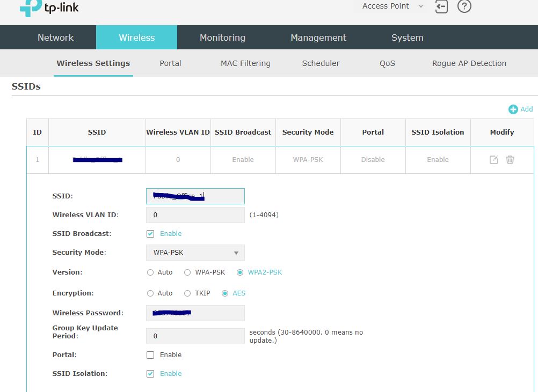Select WPA-PSK version radio button

click(187, 272)
